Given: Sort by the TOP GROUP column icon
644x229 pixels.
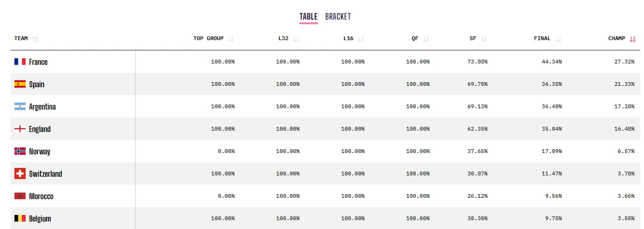Looking at the screenshot, I should 231,39.
